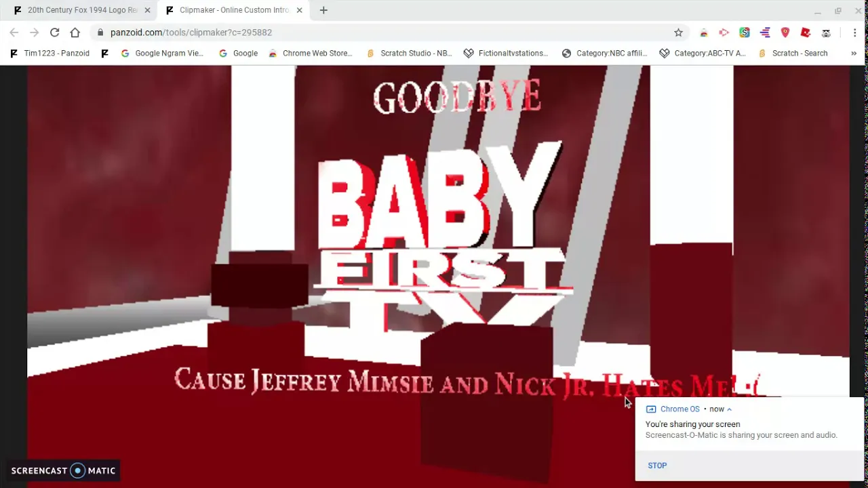This screenshot has width=868, height=488.
Task: View site info via the padlock icon
Action: (100, 33)
